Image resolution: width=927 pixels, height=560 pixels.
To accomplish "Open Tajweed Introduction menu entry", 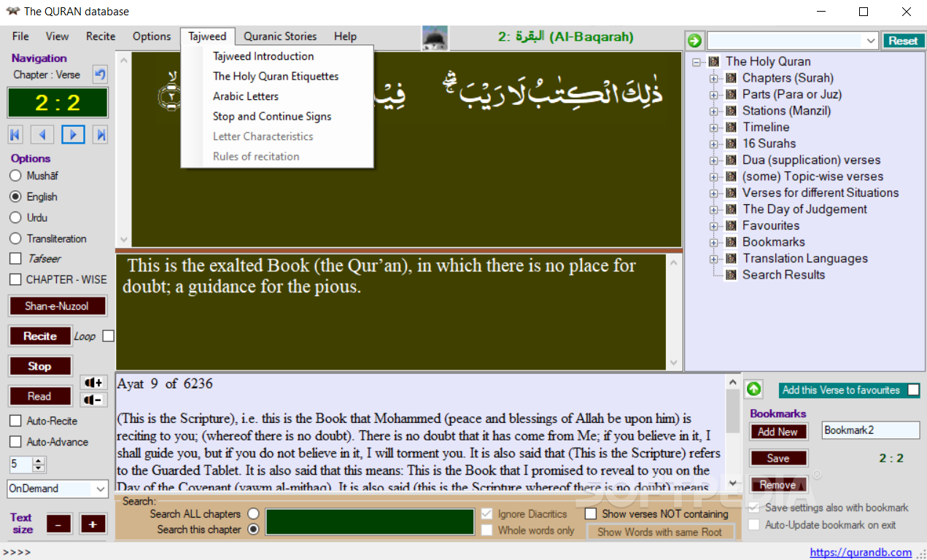I will (x=263, y=56).
